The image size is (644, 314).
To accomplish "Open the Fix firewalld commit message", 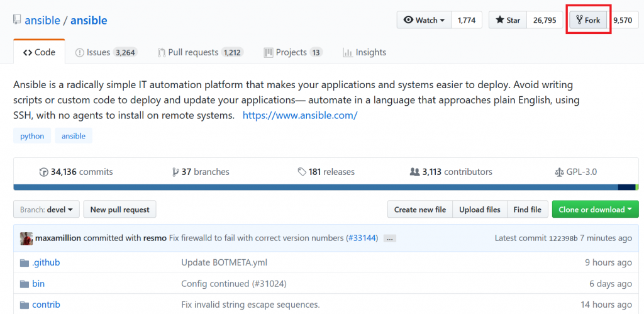I will (x=257, y=238).
